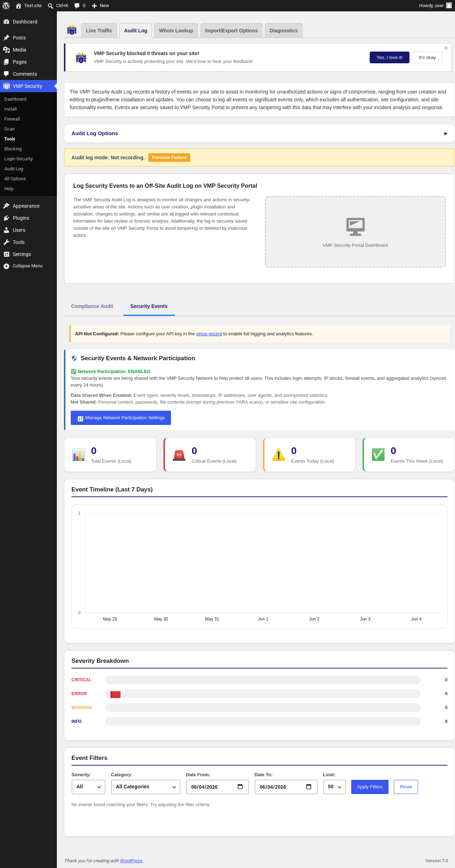This screenshot has width=455, height=868.
Task: Click the Settings sliders icon in sidebar
Action: tap(6, 254)
